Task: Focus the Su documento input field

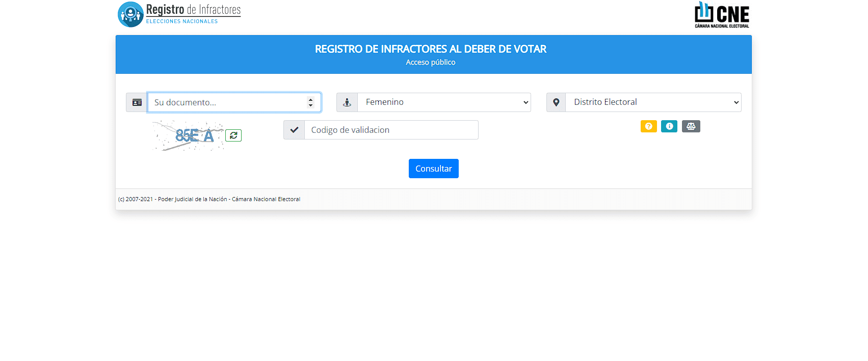Action: (x=234, y=102)
